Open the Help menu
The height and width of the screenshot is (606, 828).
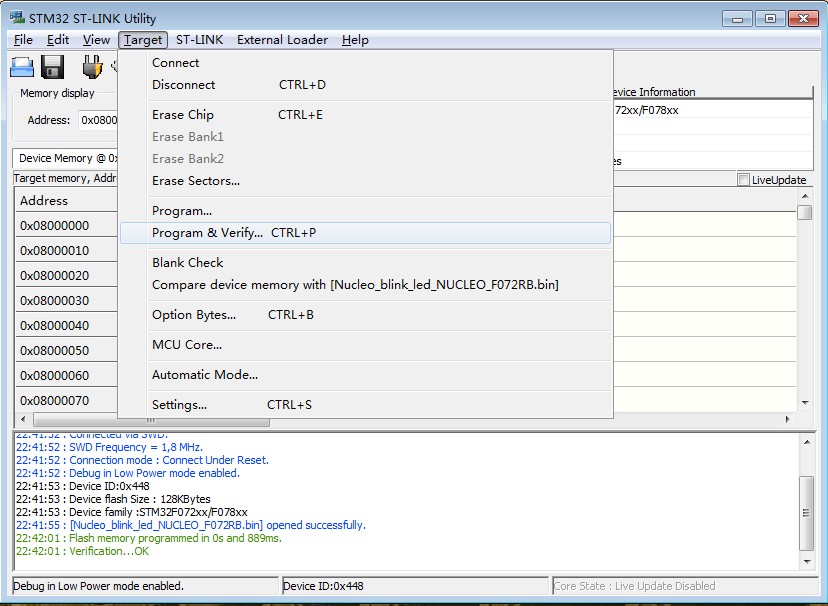[355, 40]
